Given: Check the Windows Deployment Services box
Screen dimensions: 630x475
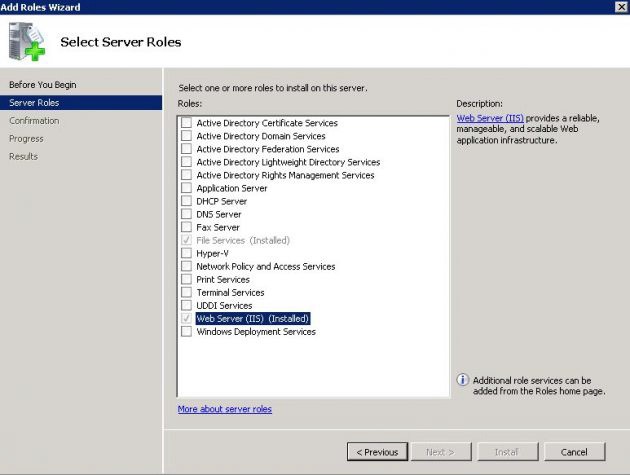Looking at the screenshot, I should [x=186, y=331].
